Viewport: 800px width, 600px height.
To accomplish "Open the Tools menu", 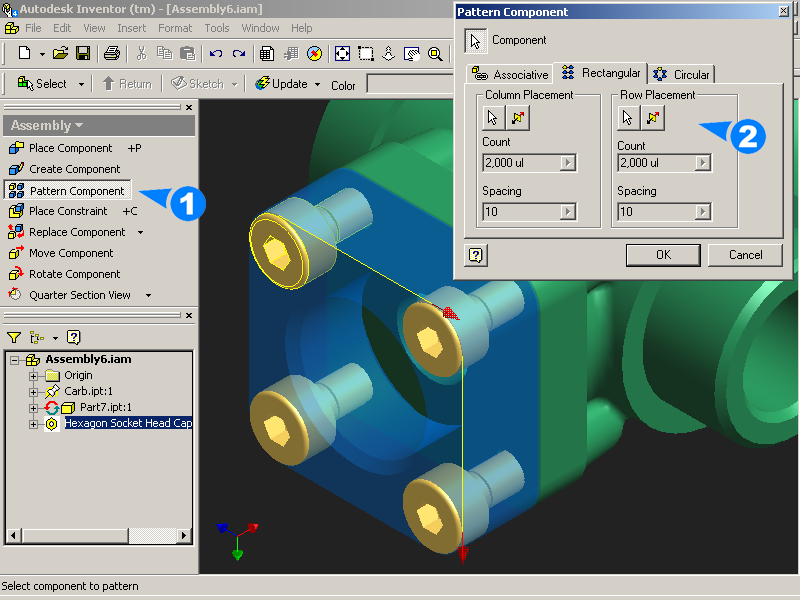I will coord(217,28).
